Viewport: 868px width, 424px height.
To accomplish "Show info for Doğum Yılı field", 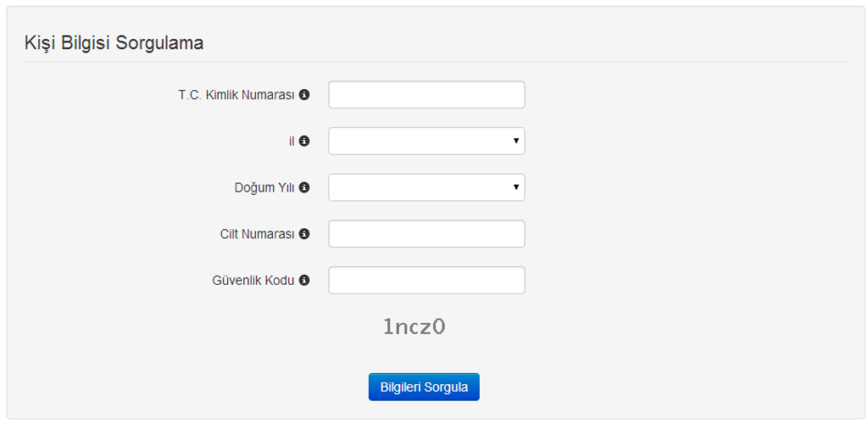I will pyautogui.click(x=304, y=187).
